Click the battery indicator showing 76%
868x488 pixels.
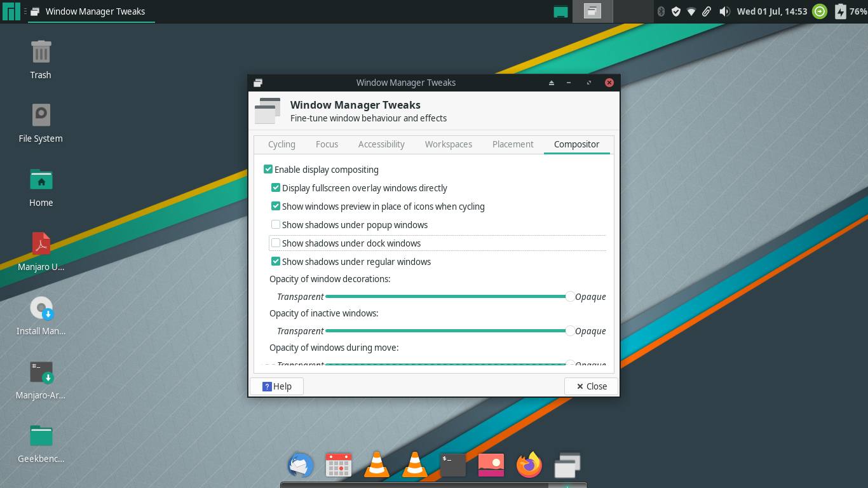pos(850,11)
